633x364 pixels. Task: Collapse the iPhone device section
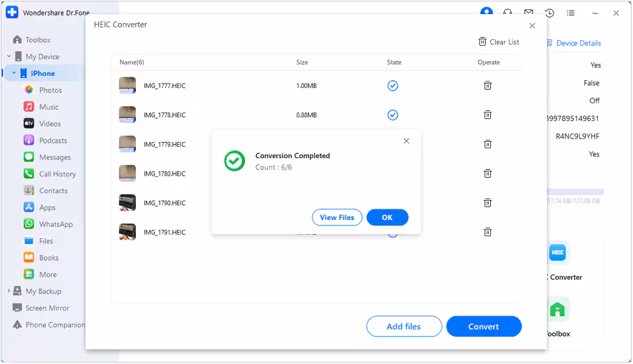(14, 74)
